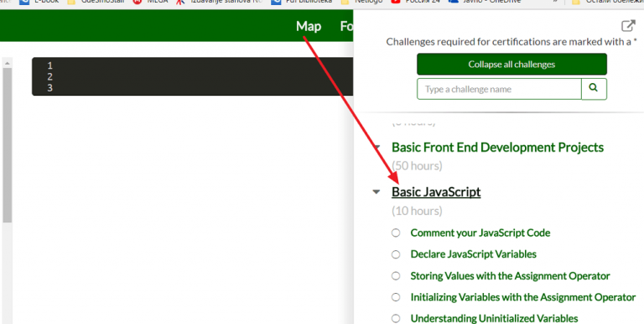
Task: Click the scrollbar up arrow
Action: tap(8, 63)
